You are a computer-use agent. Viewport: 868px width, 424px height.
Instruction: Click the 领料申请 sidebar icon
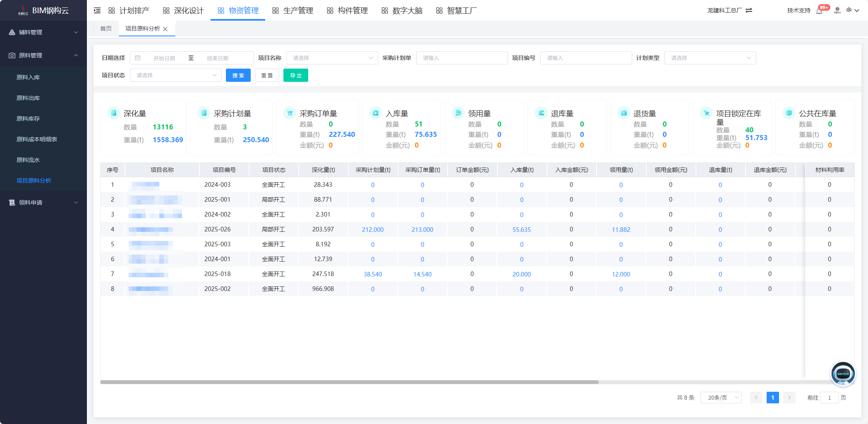point(12,202)
